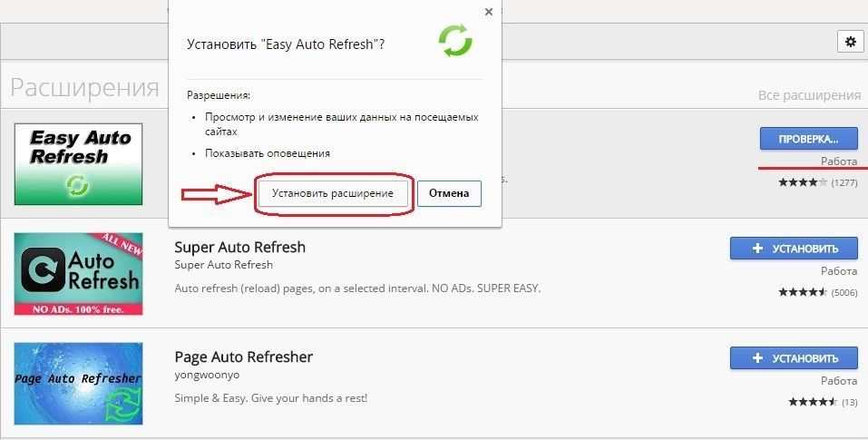Click publisher name yongwoonyo
The height and width of the screenshot is (440, 868).
[x=207, y=375]
